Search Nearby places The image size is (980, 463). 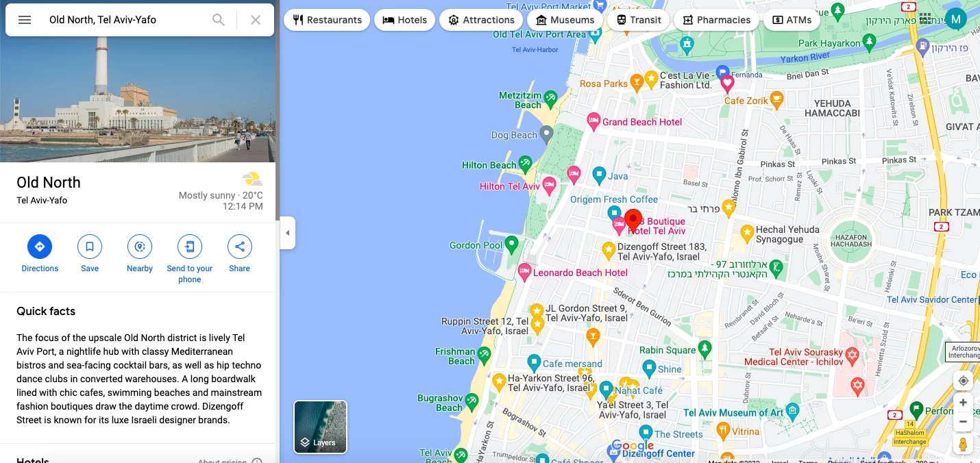click(x=140, y=254)
